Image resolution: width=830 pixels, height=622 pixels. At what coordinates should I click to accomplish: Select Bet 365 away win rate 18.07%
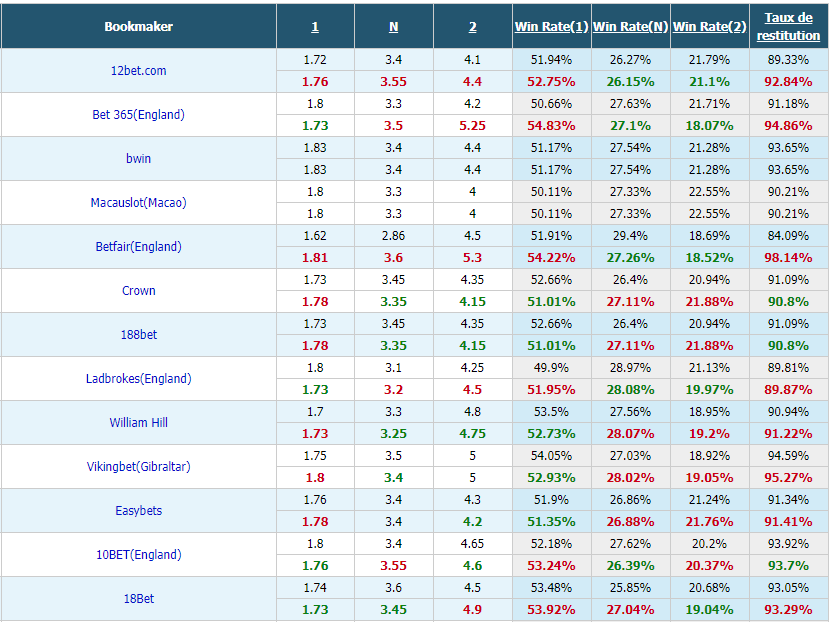709,125
